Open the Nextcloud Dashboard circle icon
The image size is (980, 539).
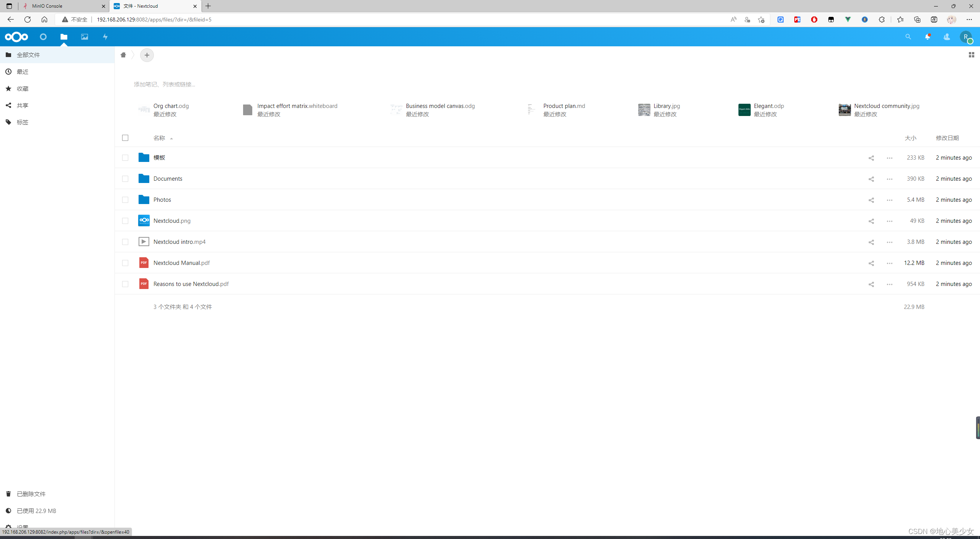tap(43, 37)
